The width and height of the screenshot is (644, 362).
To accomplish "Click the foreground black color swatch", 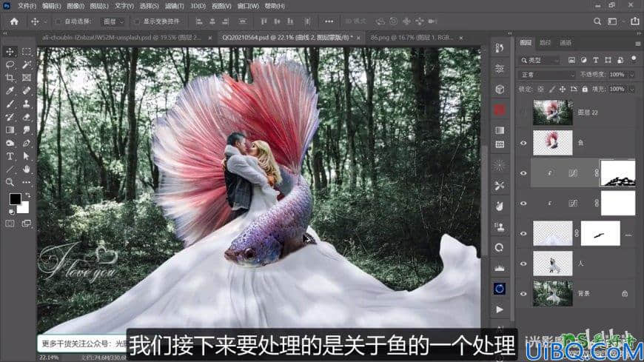I will coord(16,199).
